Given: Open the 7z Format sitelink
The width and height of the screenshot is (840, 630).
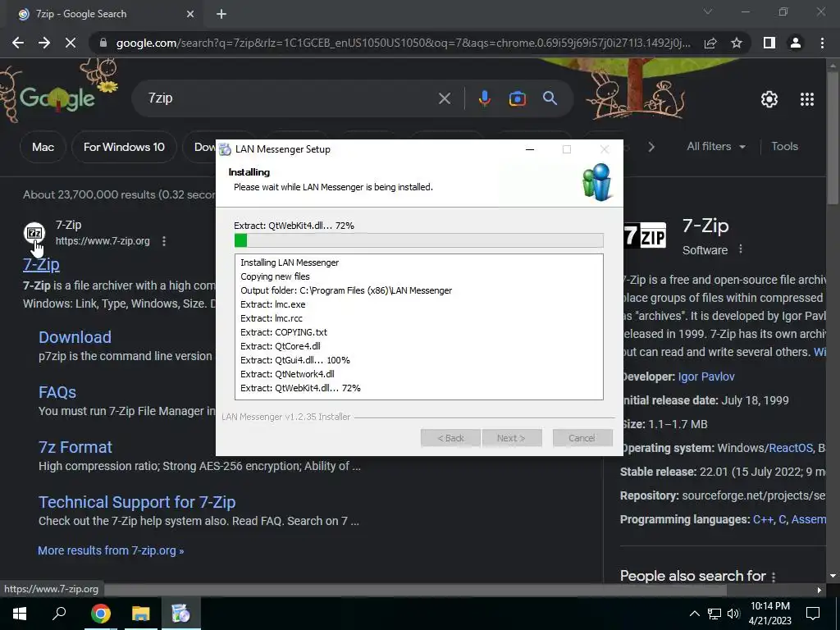Looking at the screenshot, I should [x=75, y=447].
